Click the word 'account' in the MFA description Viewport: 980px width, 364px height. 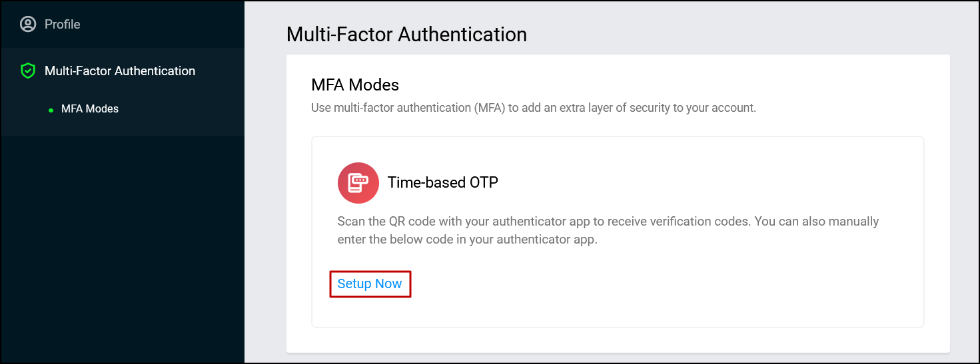(734, 108)
